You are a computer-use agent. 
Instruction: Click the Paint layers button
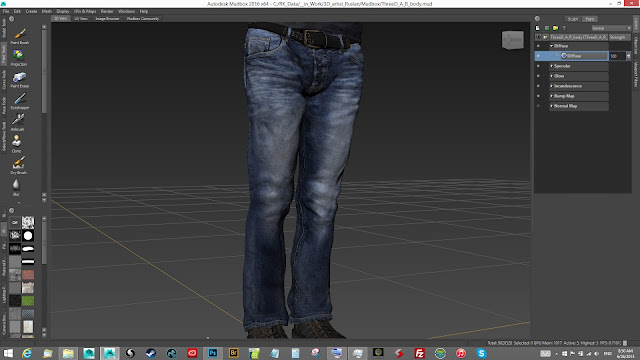tap(590, 19)
